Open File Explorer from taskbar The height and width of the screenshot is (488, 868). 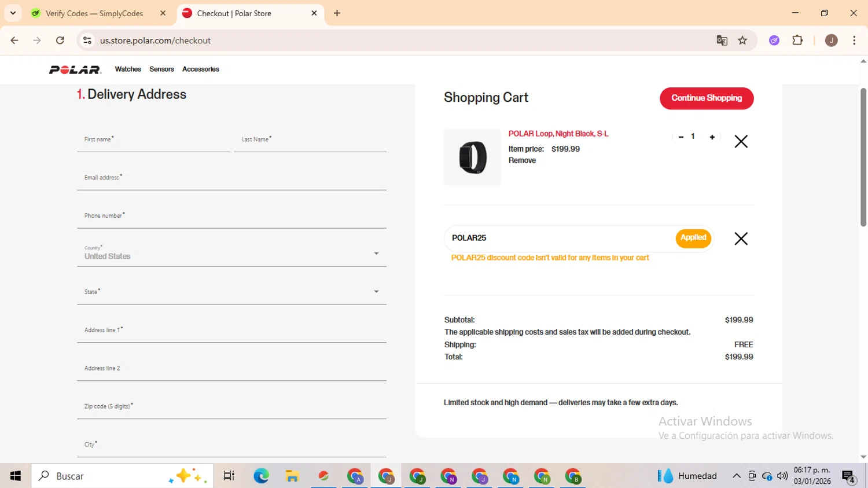(x=292, y=476)
